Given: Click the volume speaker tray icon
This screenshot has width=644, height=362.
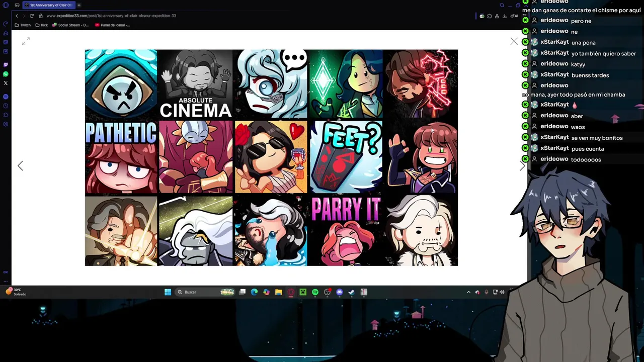Looking at the screenshot, I should click(x=502, y=292).
